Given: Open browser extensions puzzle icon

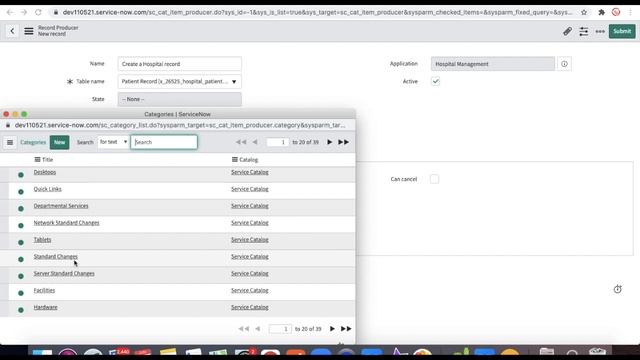Looking at the screenshot, I should pyautogui.click(x=602, y=12).
